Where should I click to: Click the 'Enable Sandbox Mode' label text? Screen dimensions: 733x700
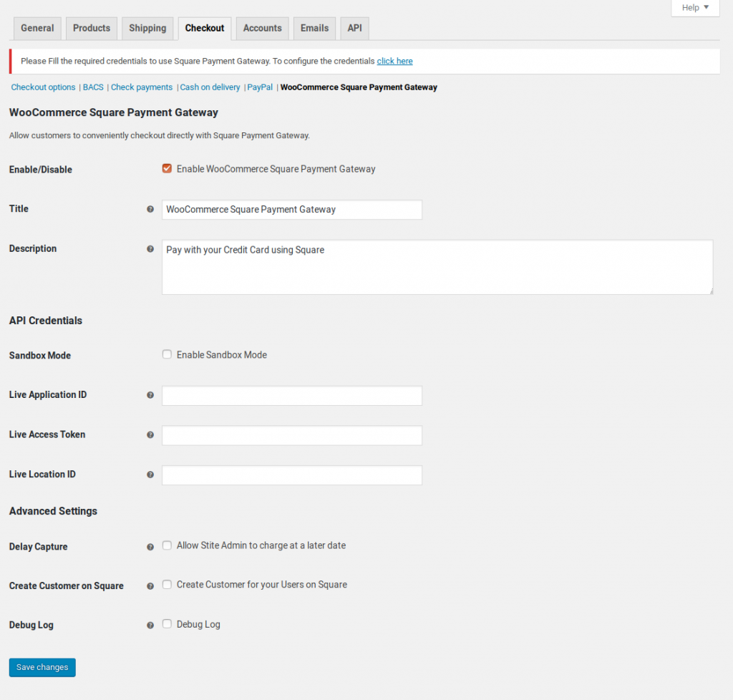(222, 355)
